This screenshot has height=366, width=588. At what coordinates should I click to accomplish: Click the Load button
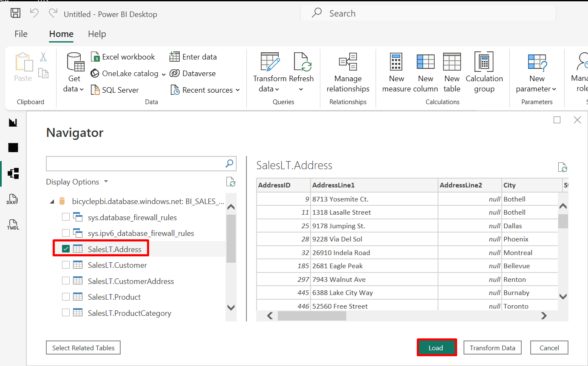coord(436,348)
